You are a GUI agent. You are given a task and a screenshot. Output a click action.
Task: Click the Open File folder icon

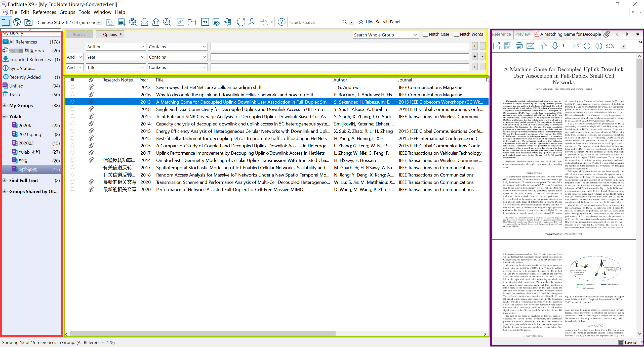(x=192, y=22)
